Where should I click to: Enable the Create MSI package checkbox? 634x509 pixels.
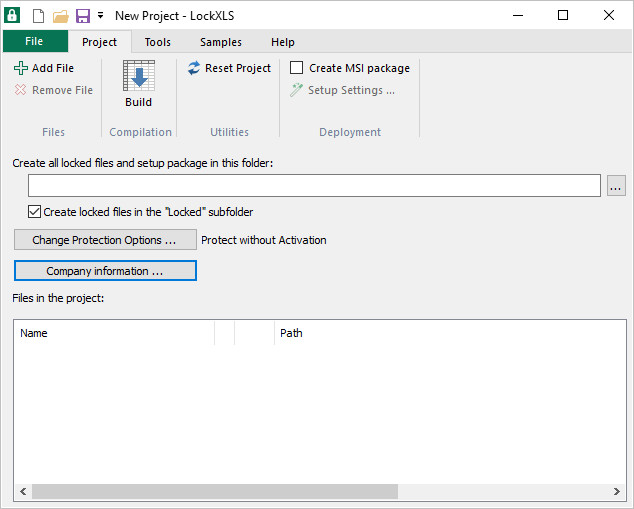click(296, 68)
